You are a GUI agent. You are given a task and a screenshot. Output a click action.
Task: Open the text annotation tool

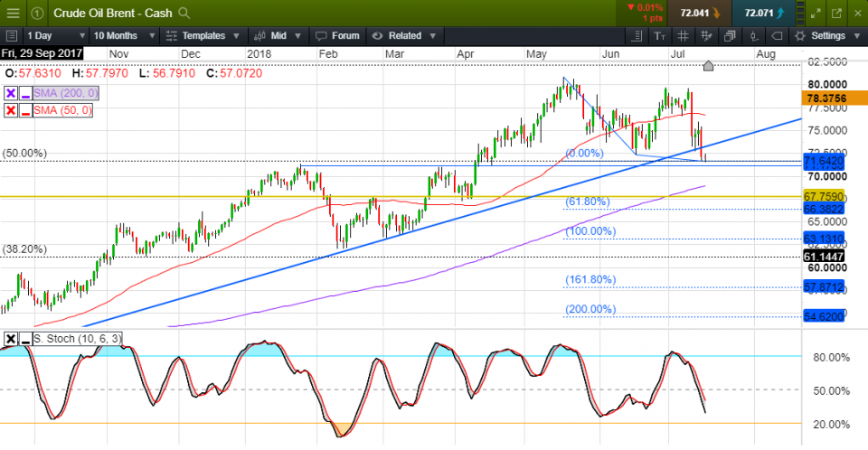[x=659, y=35]
